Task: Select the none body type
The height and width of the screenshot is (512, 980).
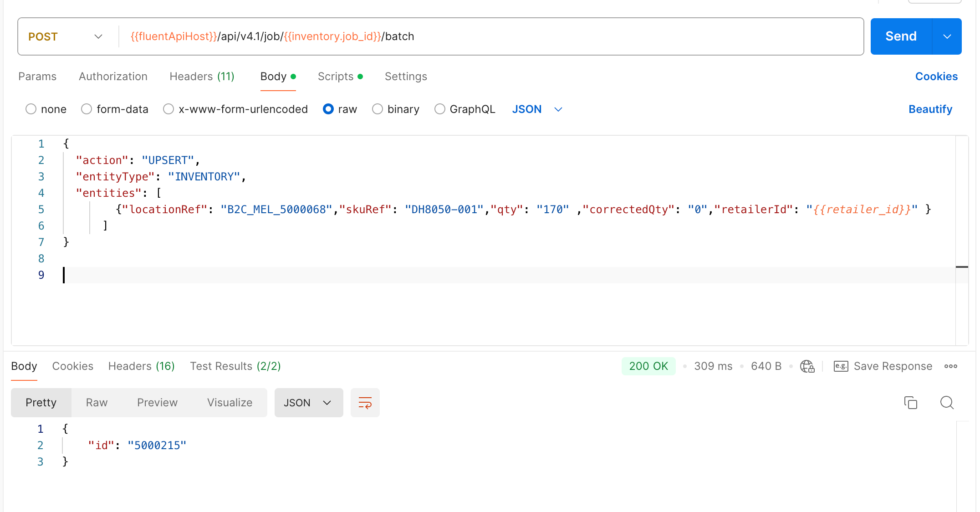Action: tap(31, 109)
